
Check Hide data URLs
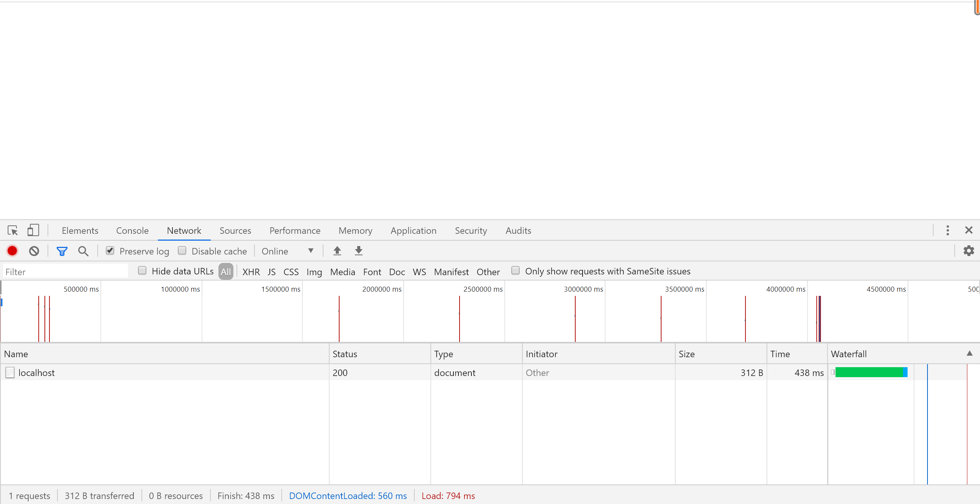(142, 271)
